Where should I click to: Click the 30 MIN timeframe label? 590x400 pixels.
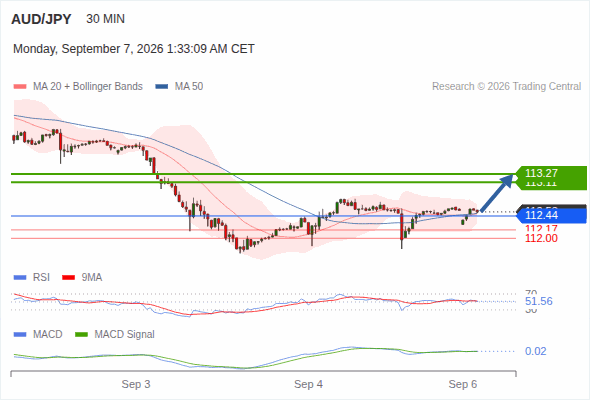click(105, 19)
